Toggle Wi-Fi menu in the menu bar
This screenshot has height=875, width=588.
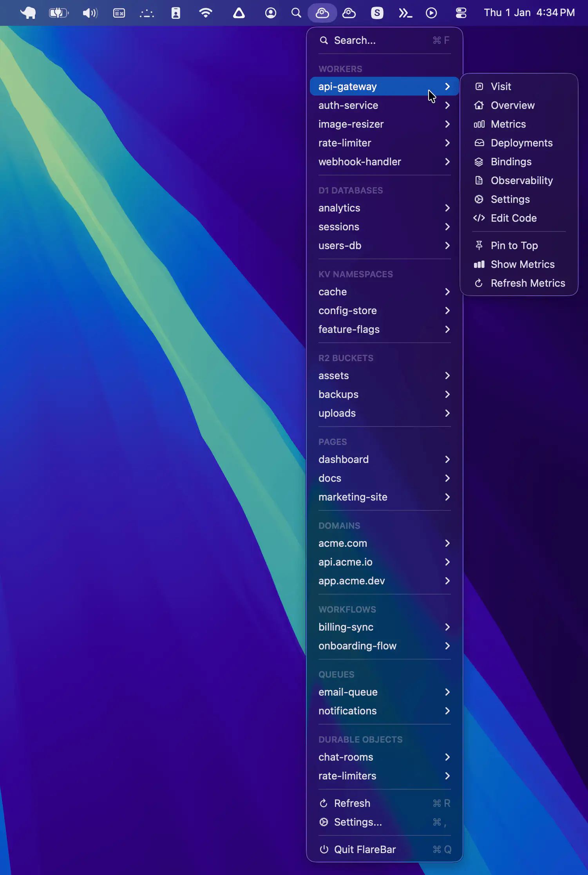pyautogui.click(x=205, y=13)
